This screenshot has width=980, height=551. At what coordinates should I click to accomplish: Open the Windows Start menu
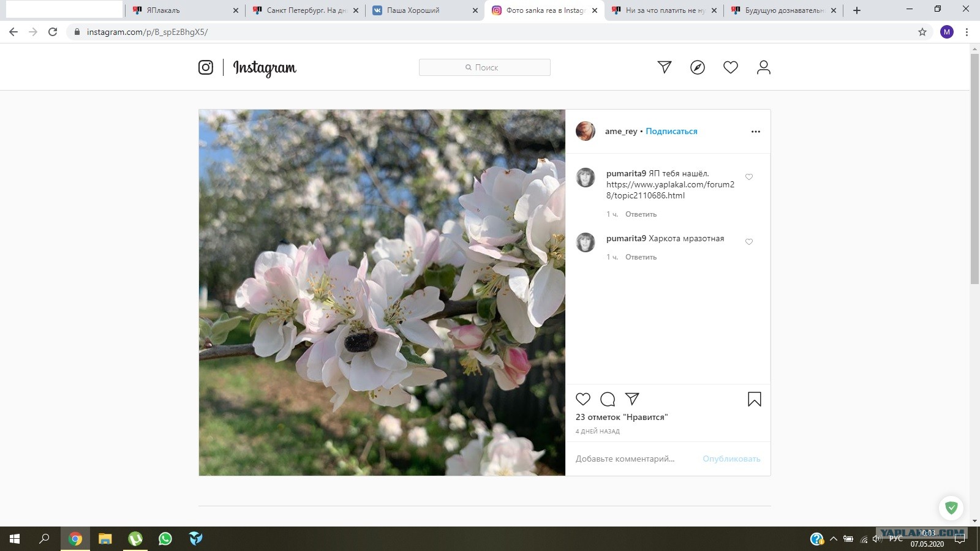click(15, 539)
